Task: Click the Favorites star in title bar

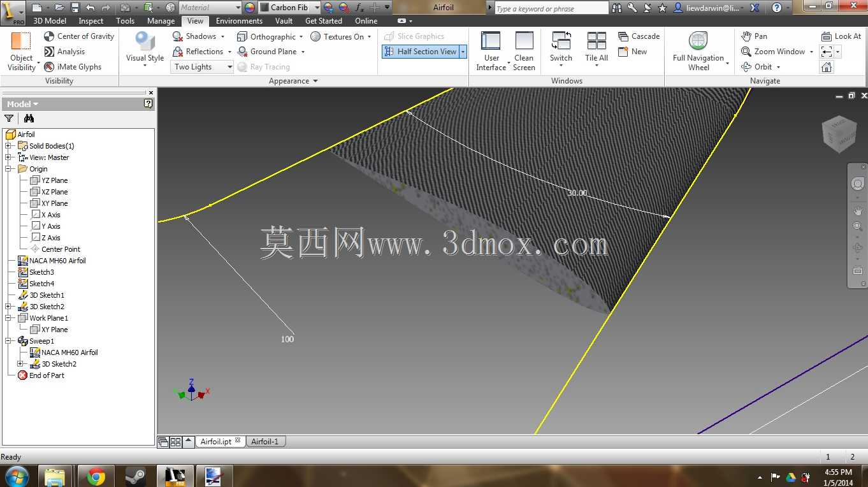Action: pyautogui.click(x=662, y=8)
